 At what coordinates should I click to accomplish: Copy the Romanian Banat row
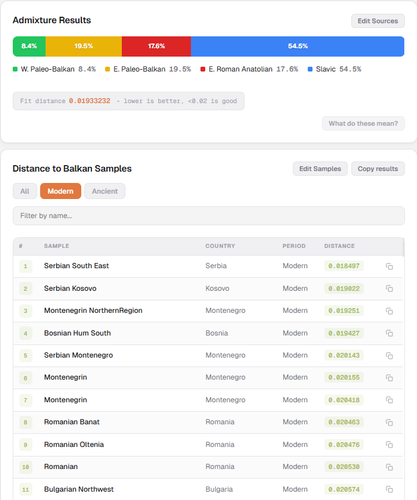389,422
